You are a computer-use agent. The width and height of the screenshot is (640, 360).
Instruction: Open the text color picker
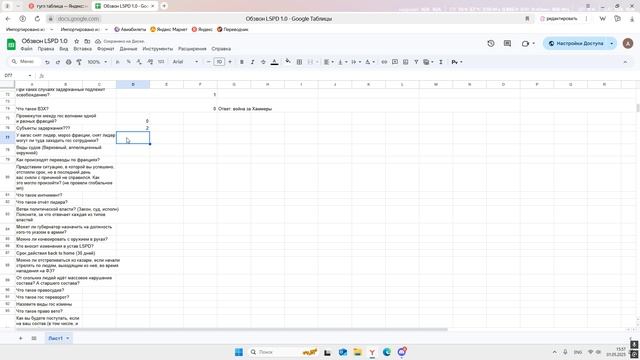click(274, 62)
